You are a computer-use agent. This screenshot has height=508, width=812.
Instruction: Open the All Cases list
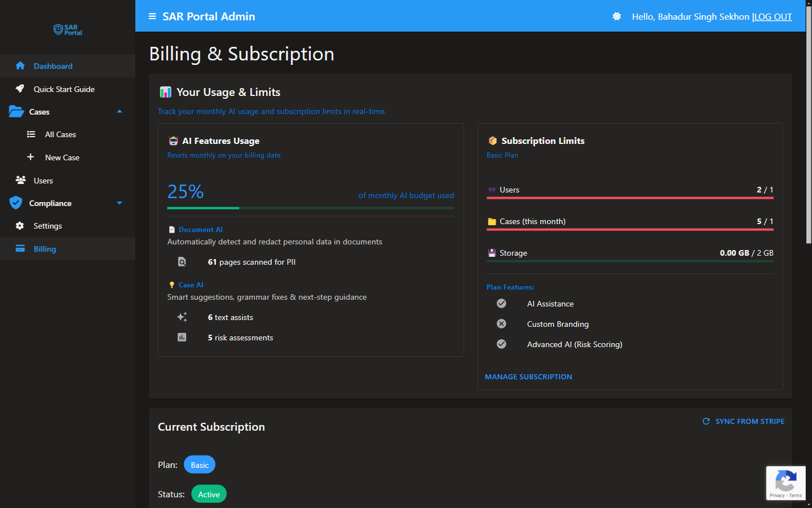pyautogui.click(x=60, y=134)
